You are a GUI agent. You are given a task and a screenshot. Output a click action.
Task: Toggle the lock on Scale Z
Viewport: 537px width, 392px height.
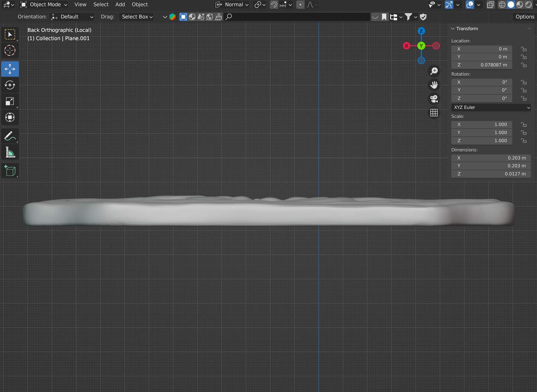point(524,141)
